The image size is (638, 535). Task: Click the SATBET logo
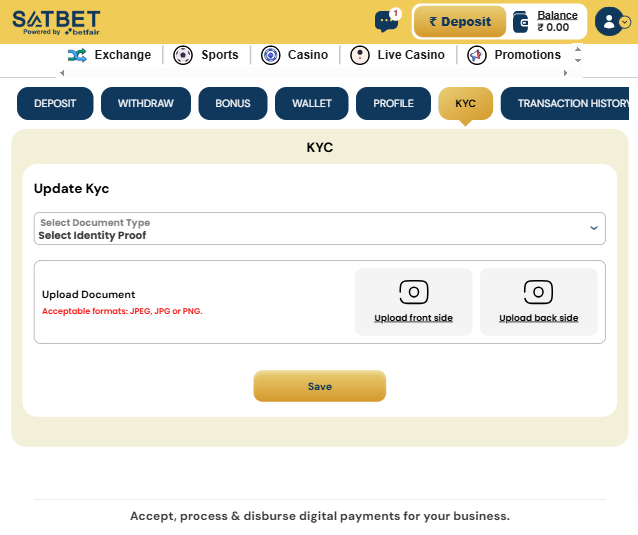(x=56, y=19)
